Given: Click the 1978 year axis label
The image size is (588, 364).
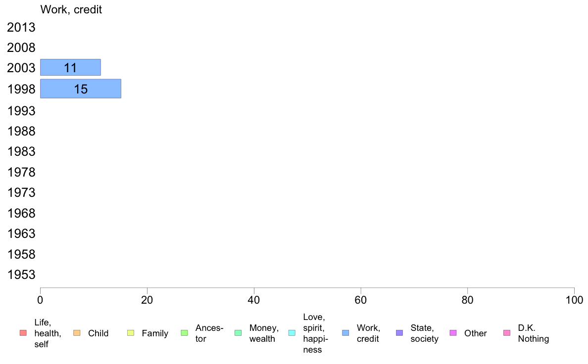Looking at the screenshot, I should tap(21, 172).
